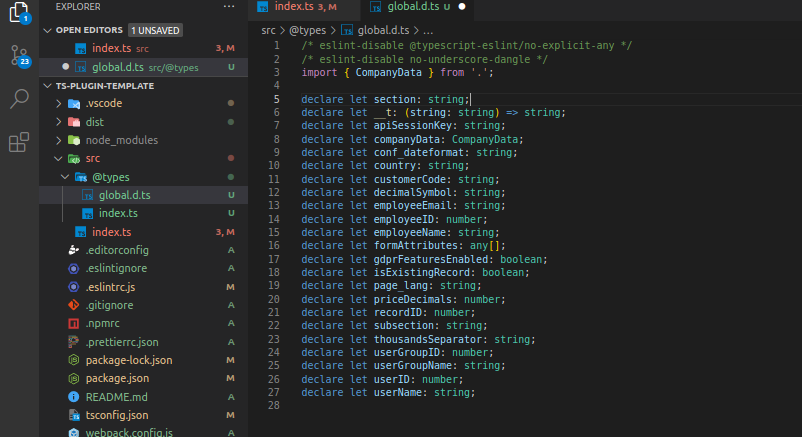Screen dimensions: 802x437
Task: Open the Extensions view icon
Action: coord(19,143)
